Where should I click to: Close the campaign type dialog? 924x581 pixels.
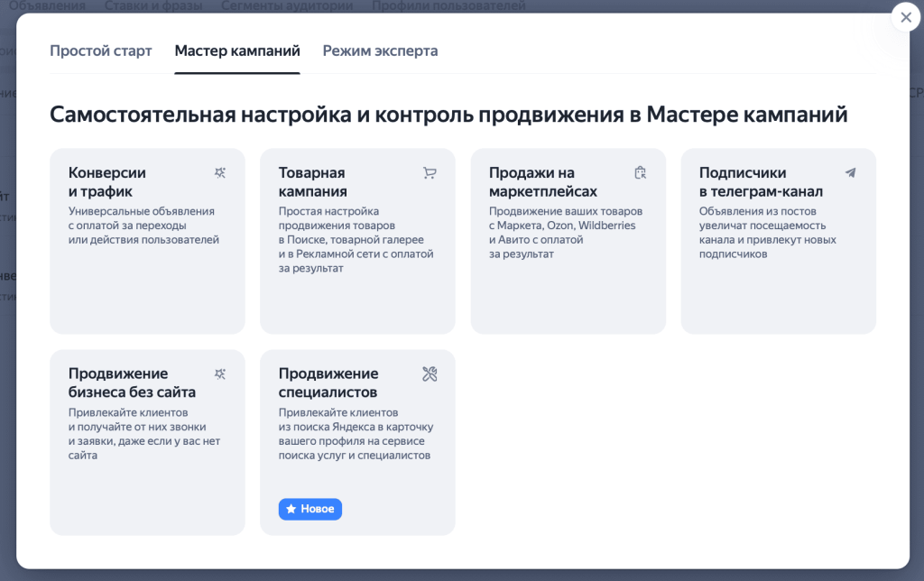pos(905,18)
